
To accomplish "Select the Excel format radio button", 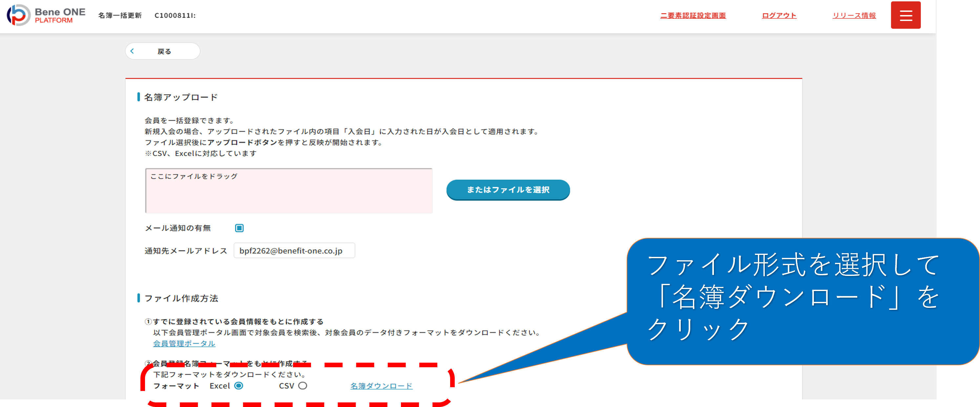I will point(239,386).
